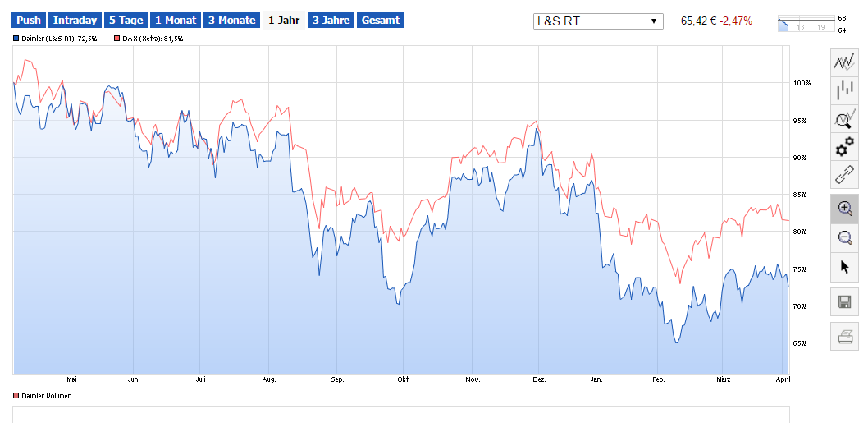Open the L&S RT exchange dropdown

598,21
